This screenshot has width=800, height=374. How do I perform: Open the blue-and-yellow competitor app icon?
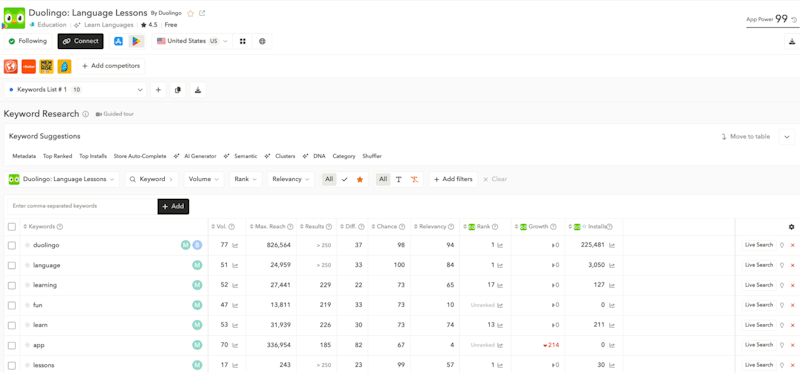(64, 66)
